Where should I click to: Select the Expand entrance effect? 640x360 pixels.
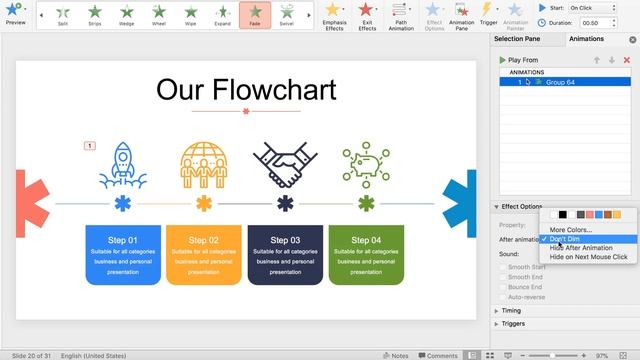[222, 15]
